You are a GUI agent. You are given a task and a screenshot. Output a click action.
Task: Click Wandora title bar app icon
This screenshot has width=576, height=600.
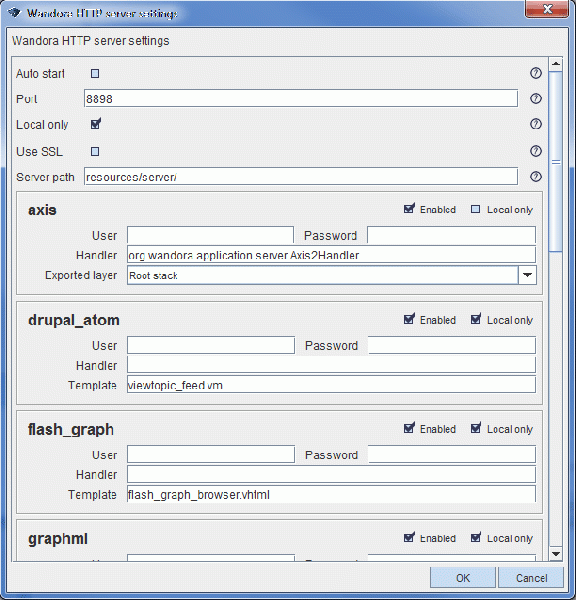pyautogui.click(x=14, y=13)
